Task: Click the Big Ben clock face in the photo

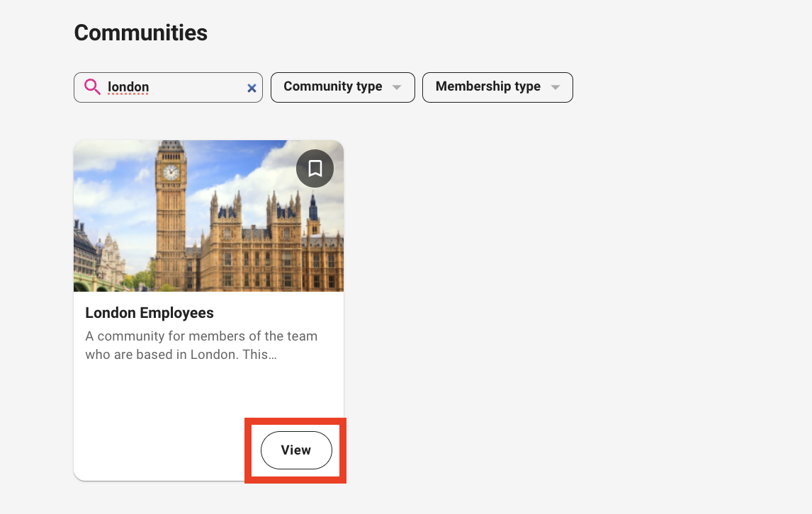Action: (x=171, y=172)
